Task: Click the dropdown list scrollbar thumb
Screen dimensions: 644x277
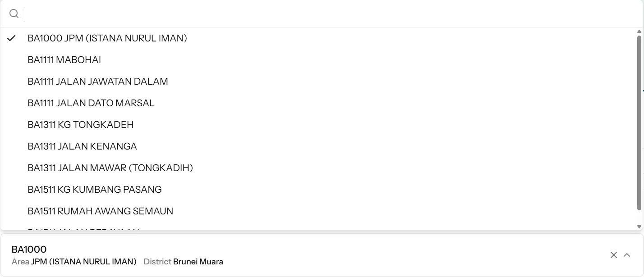Action: tap(639, 122)
